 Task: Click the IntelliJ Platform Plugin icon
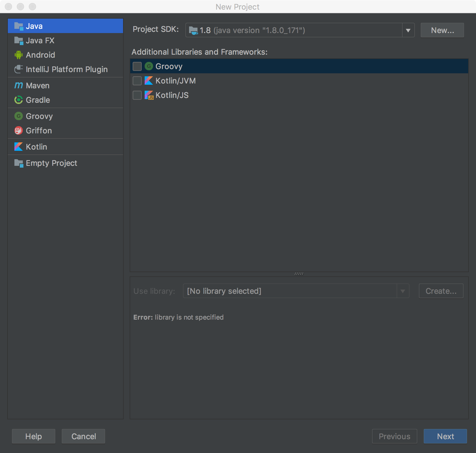coord(19,69)
